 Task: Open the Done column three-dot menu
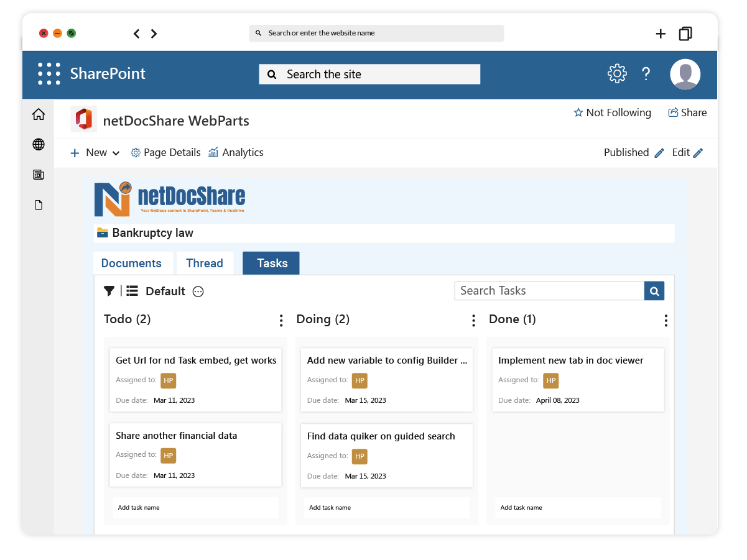point(666,320)
